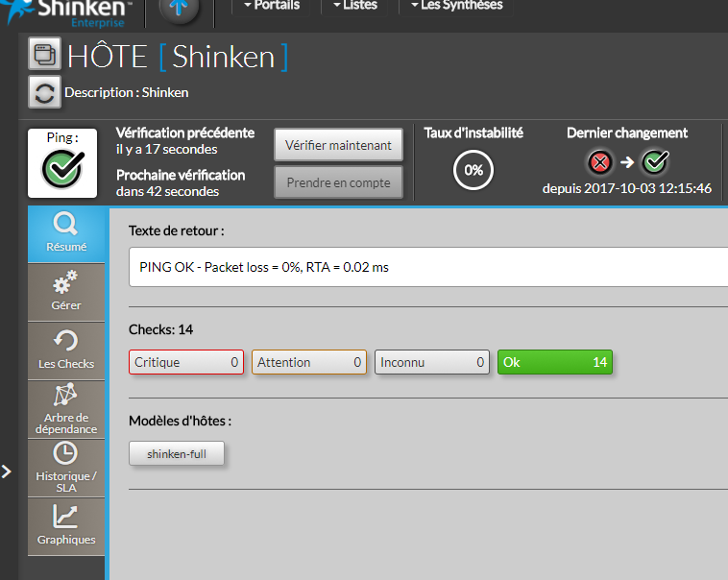
Task: Click the 0% instability rate circle
Action: point(473,170)
